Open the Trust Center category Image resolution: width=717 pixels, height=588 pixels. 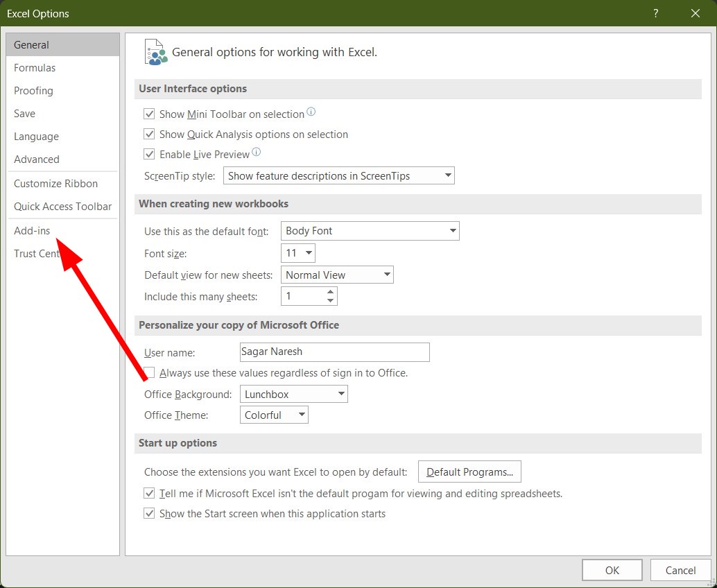coord(62,253)
